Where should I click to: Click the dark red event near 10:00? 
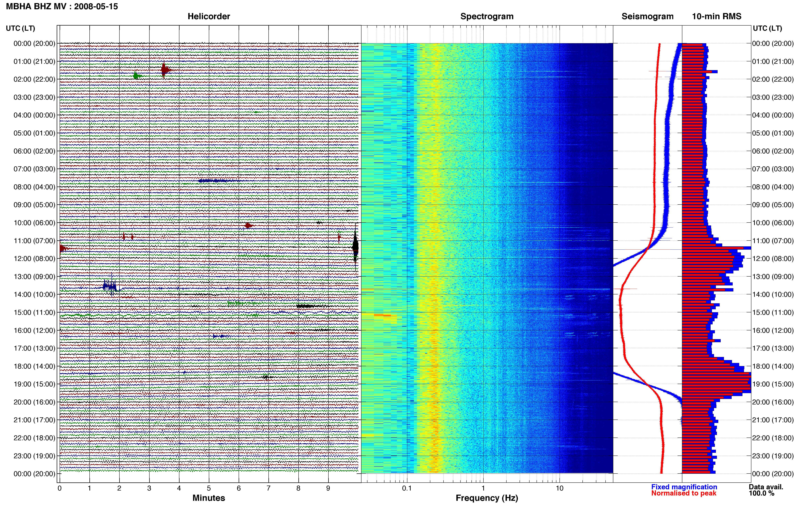point(248,225)
